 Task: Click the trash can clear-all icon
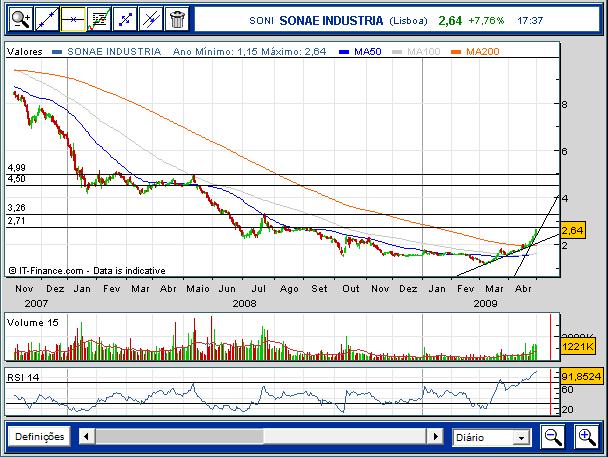point(177,19)
